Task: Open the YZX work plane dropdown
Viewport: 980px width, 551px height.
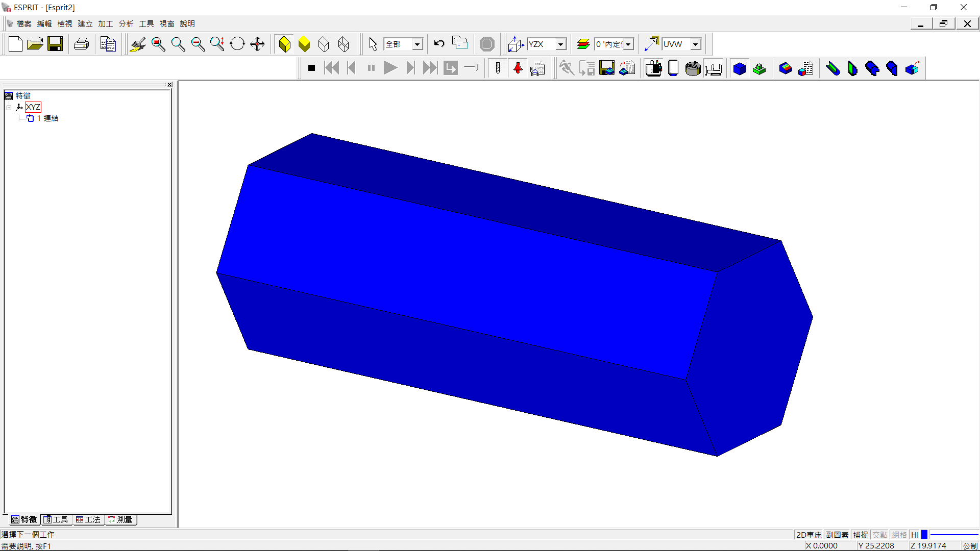Action: (560, 44)
